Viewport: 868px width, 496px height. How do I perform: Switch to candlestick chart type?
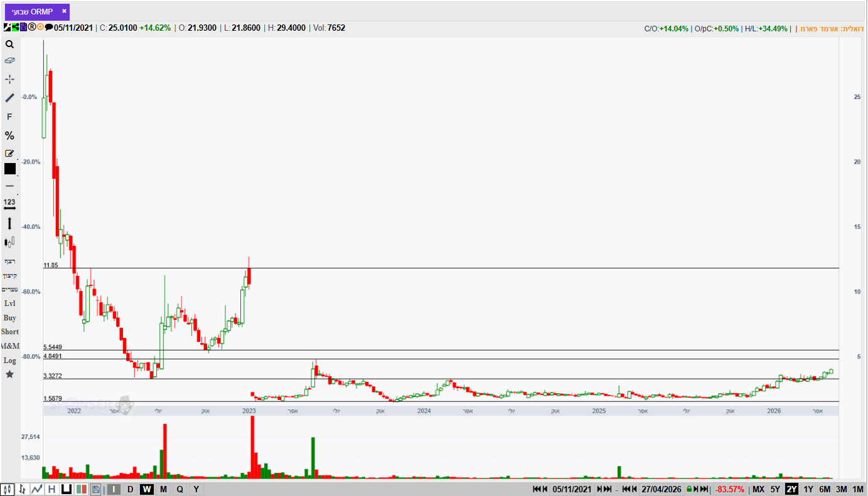tap(8, 489)
